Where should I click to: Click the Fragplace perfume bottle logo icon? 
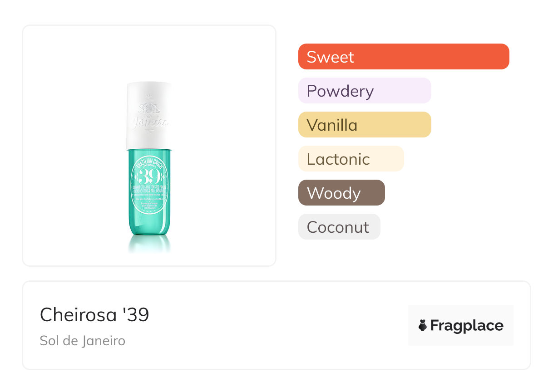pyautogui.click(x=423, y=325)
